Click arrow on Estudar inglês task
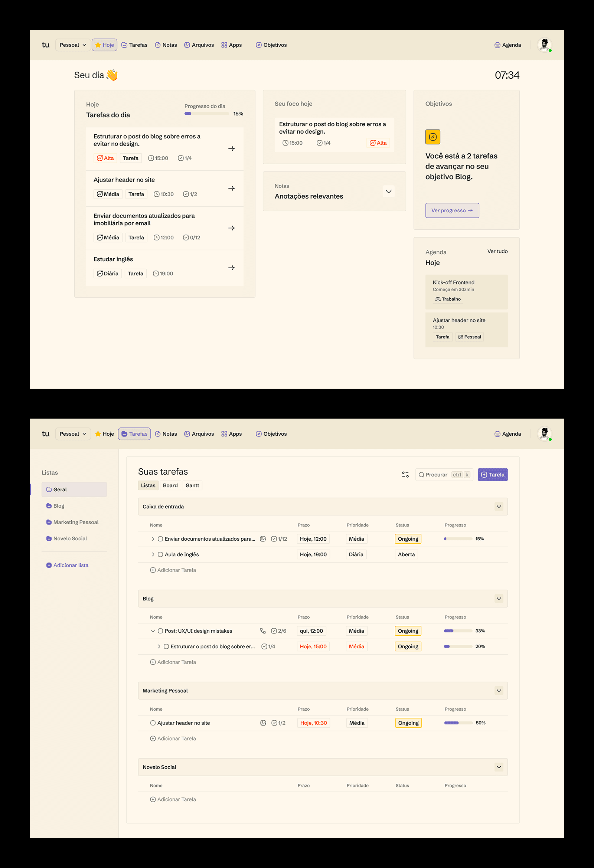 tap(232, 268)
